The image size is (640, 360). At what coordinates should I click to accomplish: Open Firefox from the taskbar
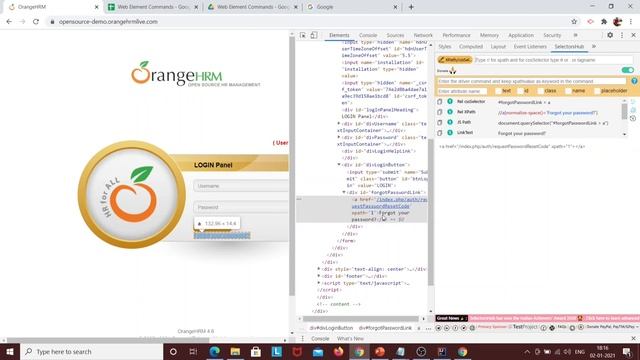pos(338,351)
